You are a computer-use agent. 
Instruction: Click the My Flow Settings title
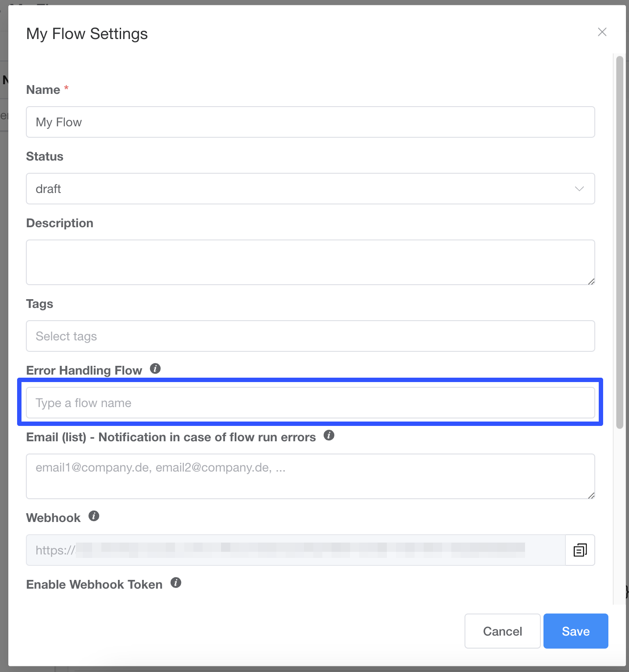pyautogui.click(x=87, y=34)
